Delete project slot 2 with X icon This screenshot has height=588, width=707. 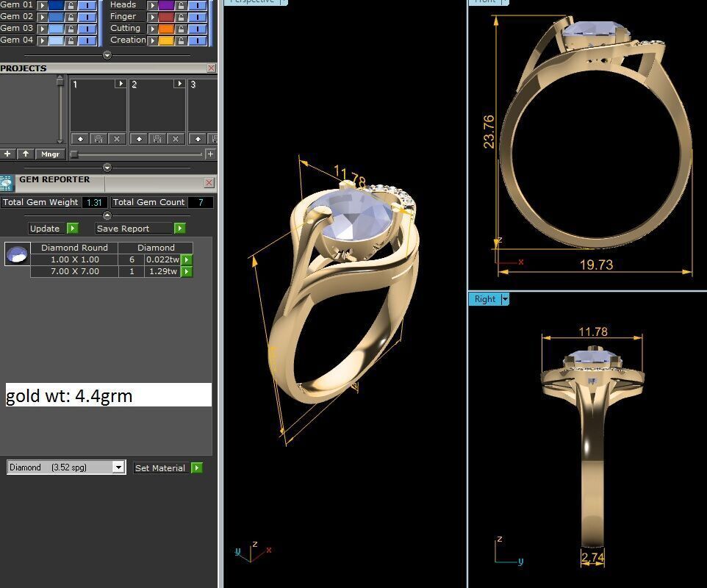click(x=176, y=139)
